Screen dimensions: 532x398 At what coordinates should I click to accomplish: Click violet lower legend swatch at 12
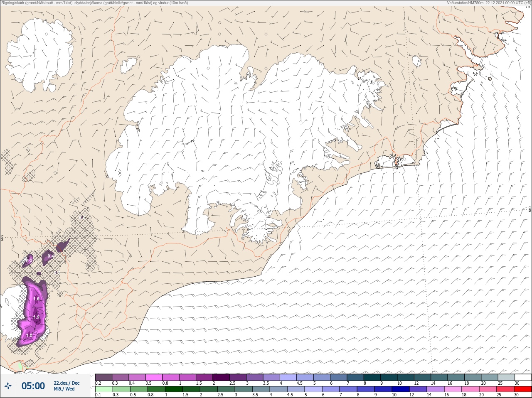(418, 389)
